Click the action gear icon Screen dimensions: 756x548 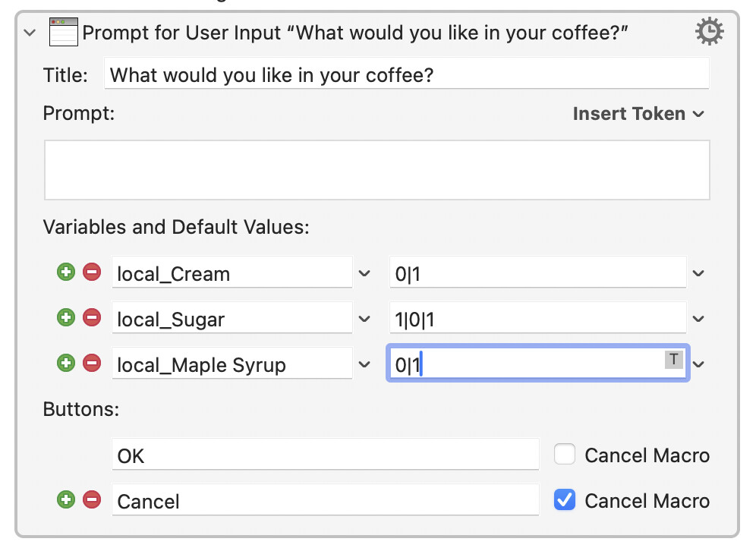click(709, 32)
